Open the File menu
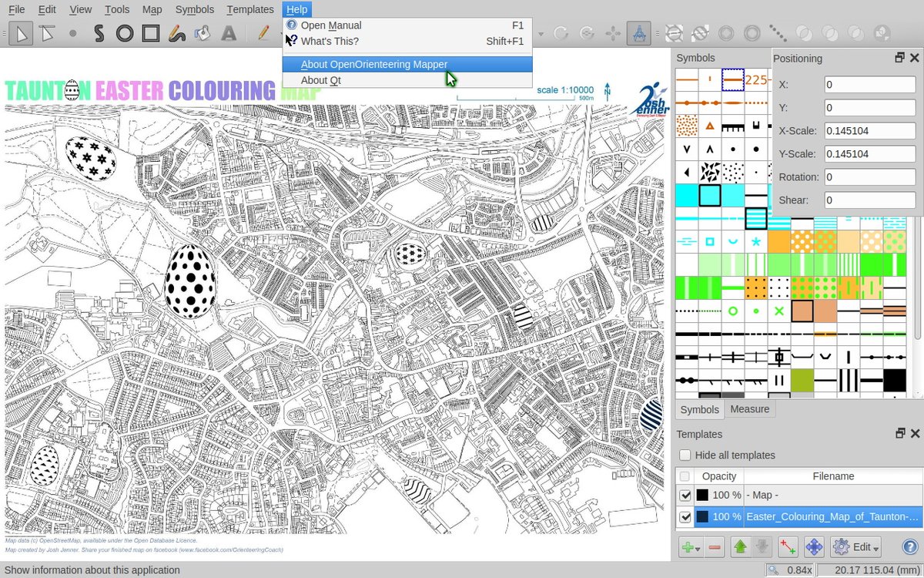Image resolution: width=924 pixels, height=578 pixels. (16, 9)
